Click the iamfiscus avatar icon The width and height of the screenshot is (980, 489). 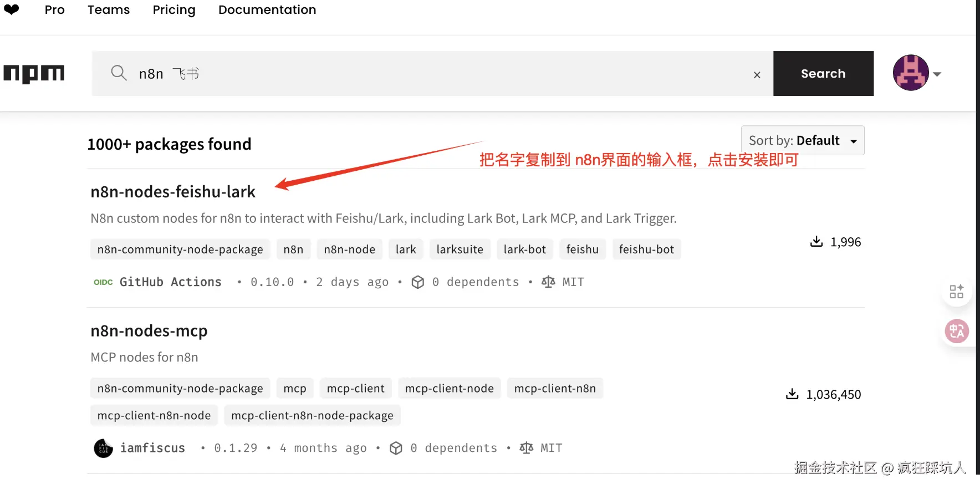(104, 448)
